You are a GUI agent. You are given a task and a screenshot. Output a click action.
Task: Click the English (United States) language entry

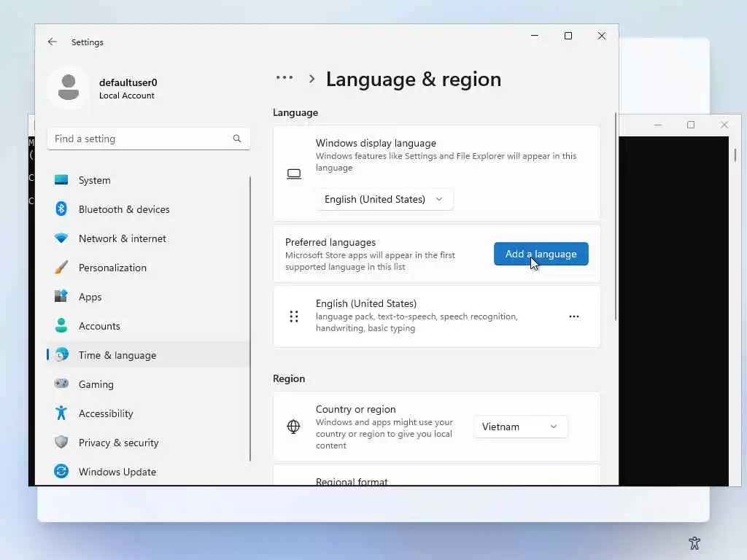[436, 316]
